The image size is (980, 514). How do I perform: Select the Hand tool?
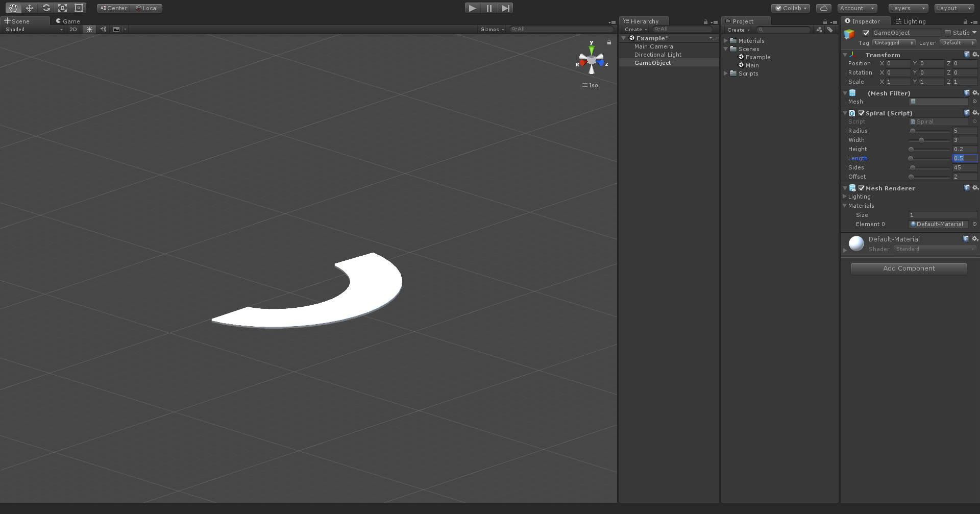click(x=13, y=8)
